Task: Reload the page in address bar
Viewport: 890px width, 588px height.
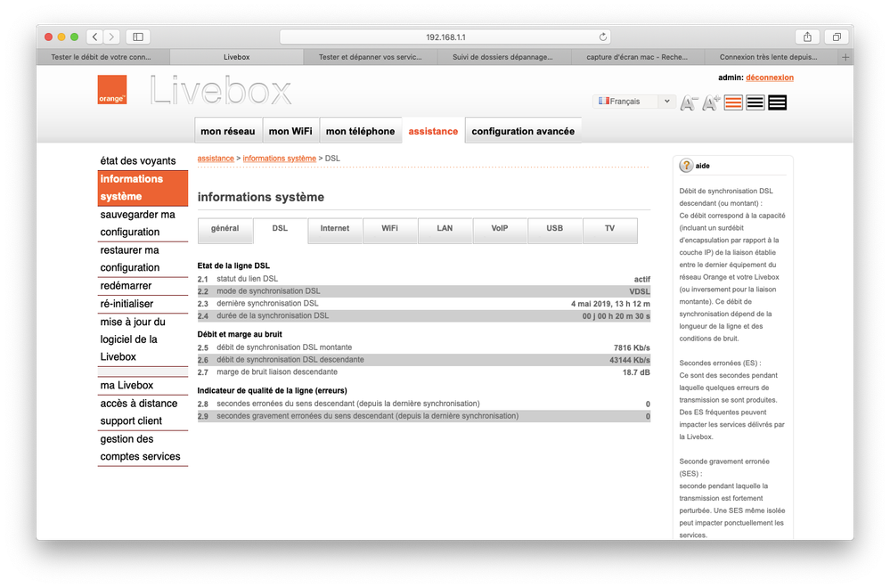Action: pyautogui.click(x=603, y=37)
